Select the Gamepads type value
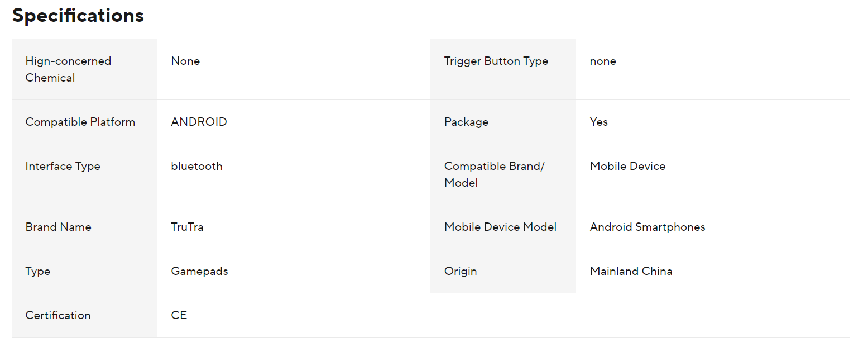 (x=199, y=271)
